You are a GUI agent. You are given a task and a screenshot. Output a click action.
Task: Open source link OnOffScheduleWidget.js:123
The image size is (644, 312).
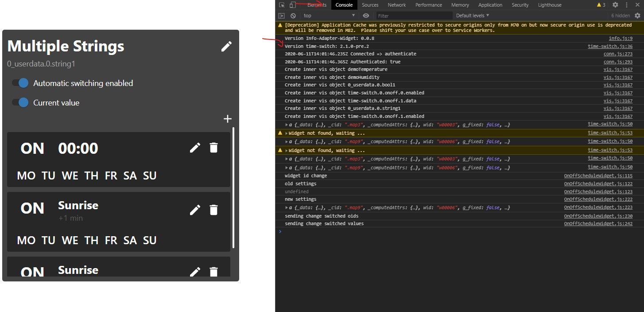(598, 191)
